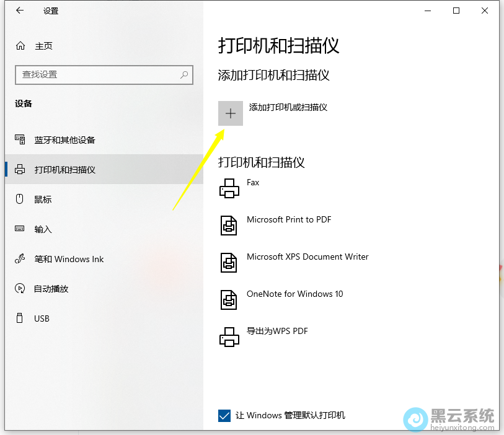Go to 鼠标 settings

(x=43, y=200)
